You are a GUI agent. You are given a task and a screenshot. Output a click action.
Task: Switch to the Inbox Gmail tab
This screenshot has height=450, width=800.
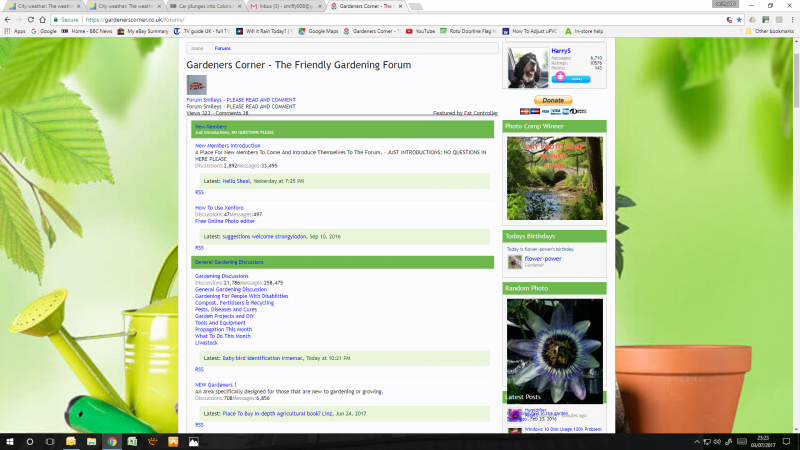292,6
